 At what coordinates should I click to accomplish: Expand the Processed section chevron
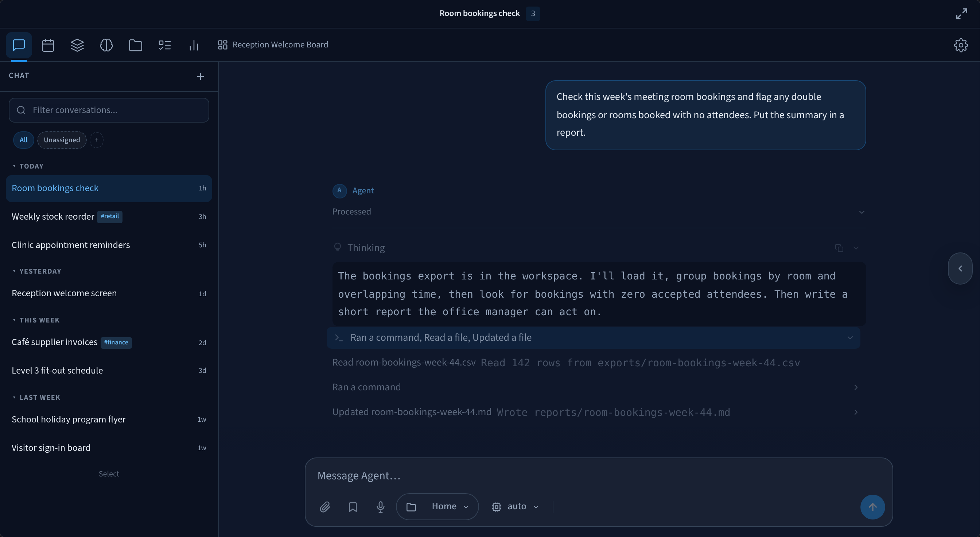coord(861,212)
